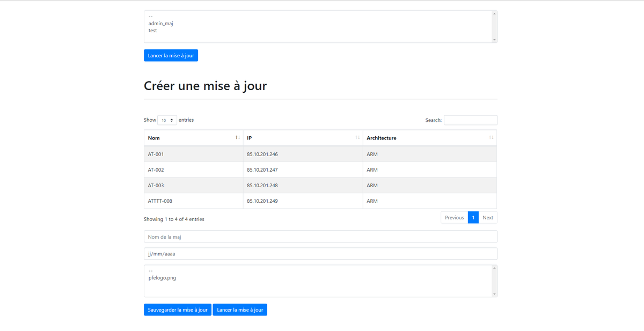The height and width of the screenshot is (331, 644).
Task: Click the jj/mm/aaaa date field
Action: pos(320,254)
